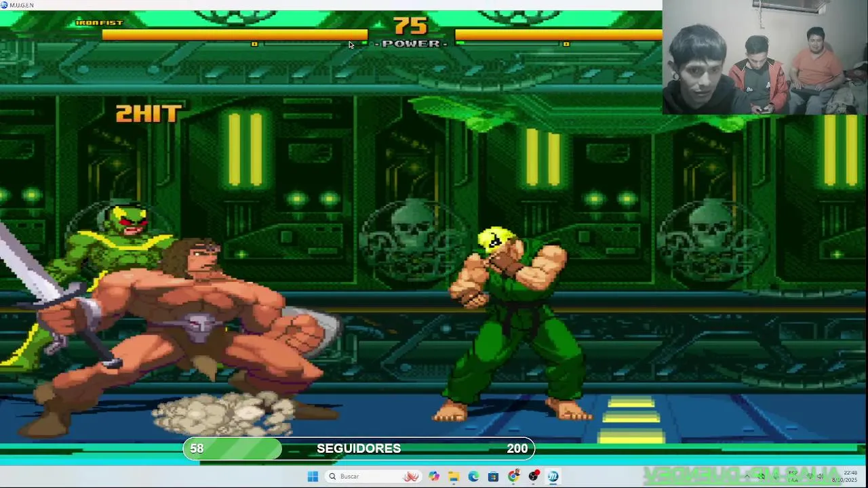Click the Buscar search box in taskbar
Viewport: 868px width, 488px height.
tap(372, 476)
